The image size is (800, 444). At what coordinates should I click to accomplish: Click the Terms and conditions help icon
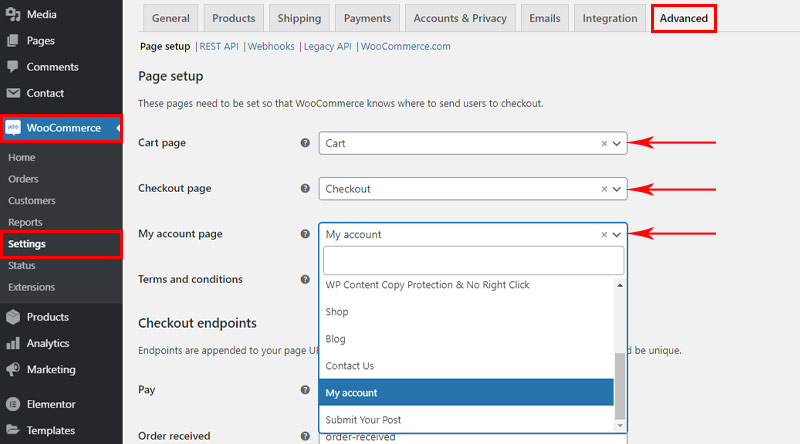(305, 279)
